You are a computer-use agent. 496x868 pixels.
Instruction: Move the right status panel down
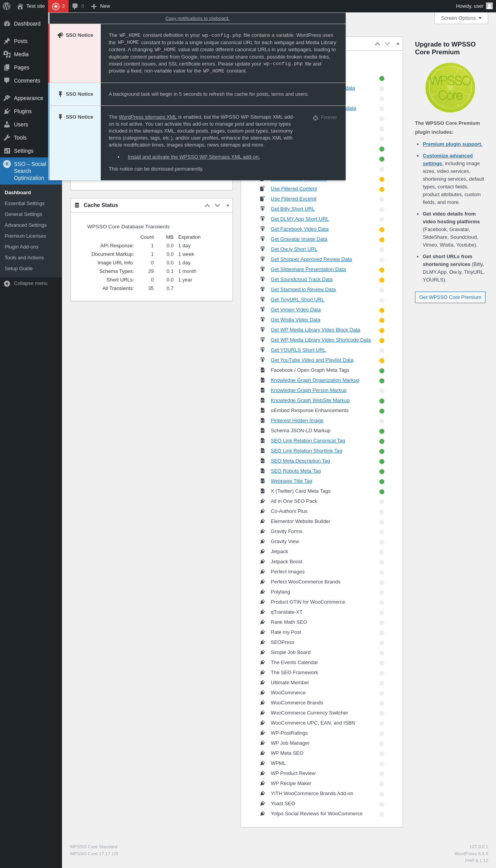(387, 44)
